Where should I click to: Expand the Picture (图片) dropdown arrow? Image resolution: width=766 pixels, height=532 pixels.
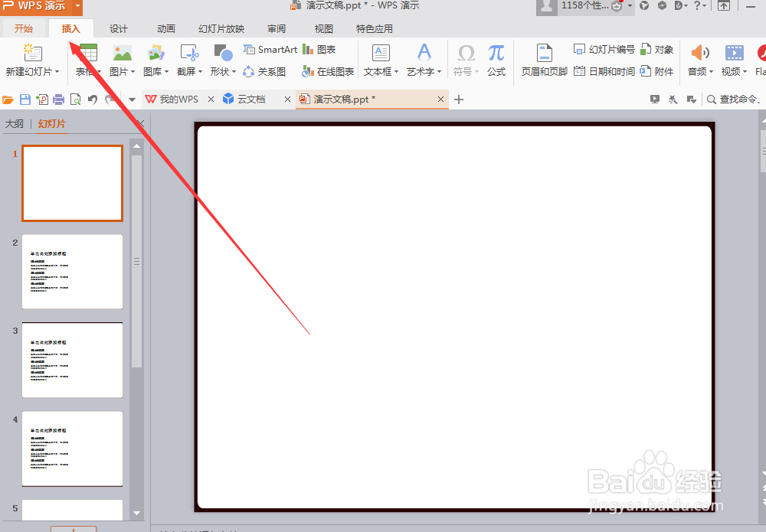(x=133, y=72)
